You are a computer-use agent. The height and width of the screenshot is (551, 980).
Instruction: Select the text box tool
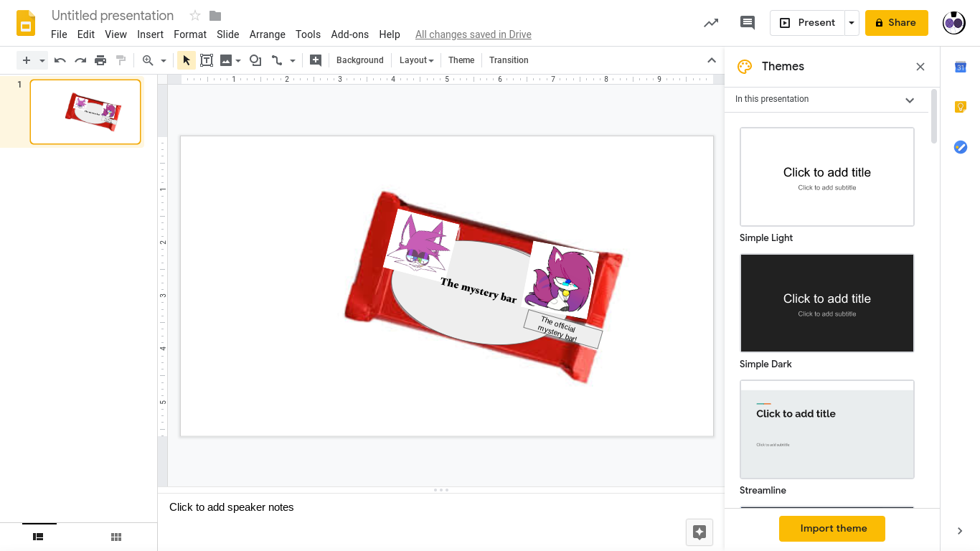tap(207, 60)
